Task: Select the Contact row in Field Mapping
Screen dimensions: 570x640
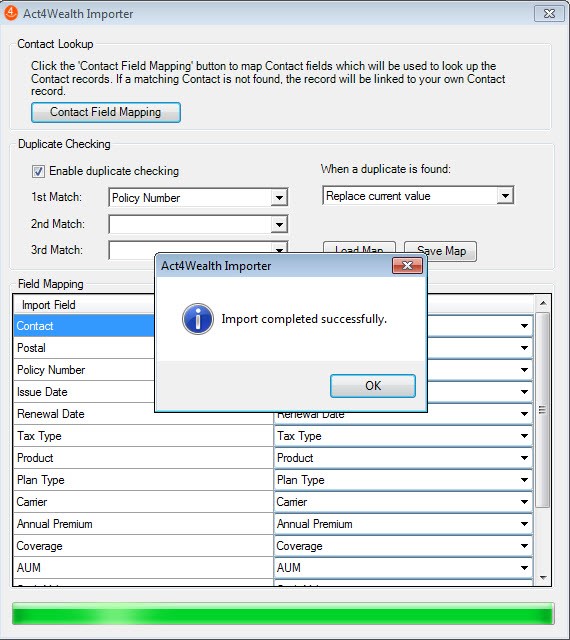Action: tap(85, 326)
